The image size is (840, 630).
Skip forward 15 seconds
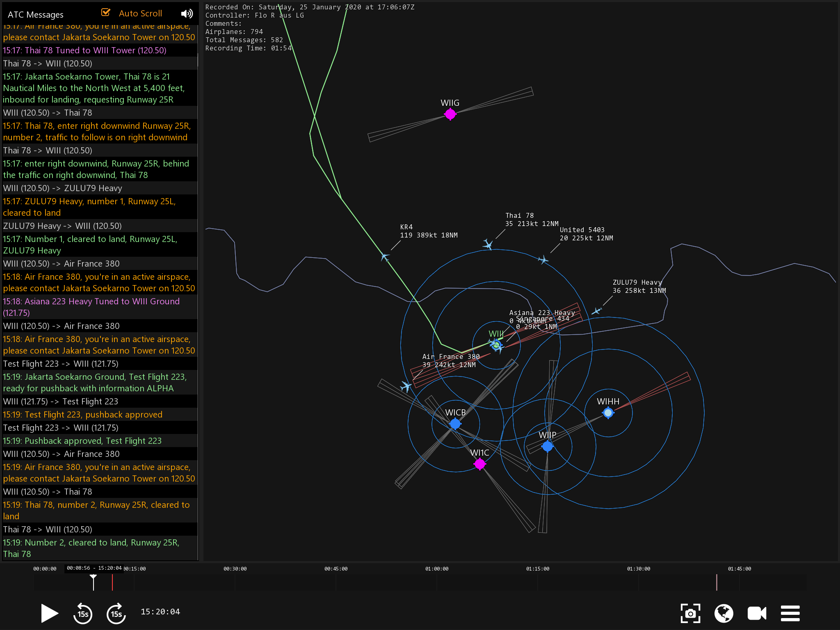(116, 613)
